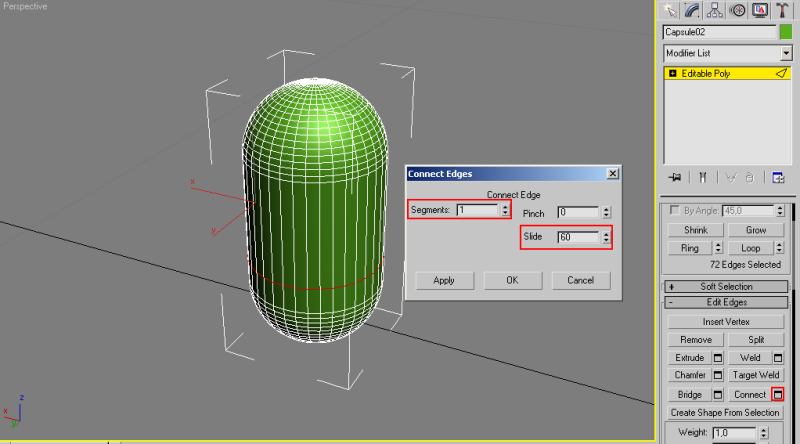Click the Grow selection button

point(756,230)
